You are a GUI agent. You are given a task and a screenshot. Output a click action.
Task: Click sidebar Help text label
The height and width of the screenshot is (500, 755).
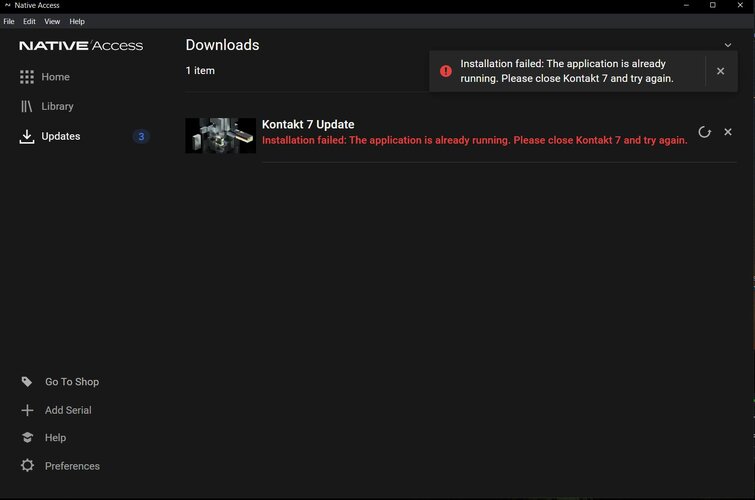point(55,437)
